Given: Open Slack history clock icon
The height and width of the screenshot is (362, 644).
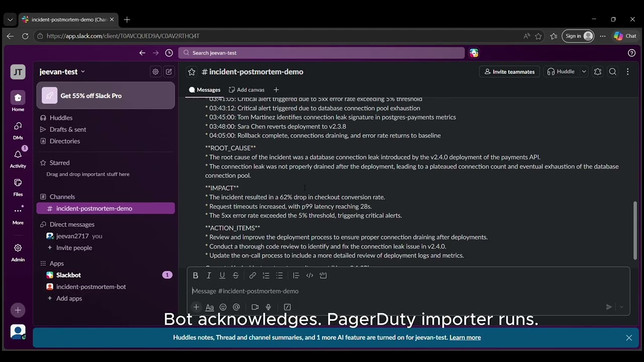Looking at the screenshot, I should click(x=169, y=53).
